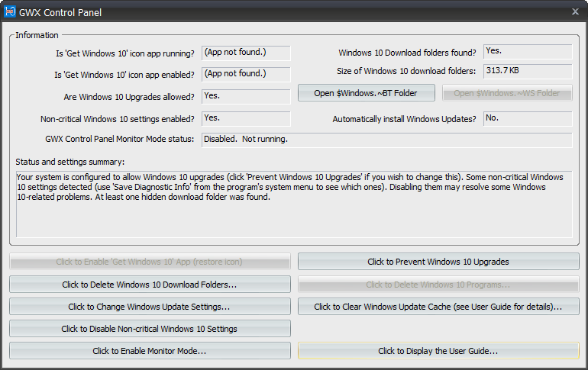Click the download folders size field

coord(528,72)
